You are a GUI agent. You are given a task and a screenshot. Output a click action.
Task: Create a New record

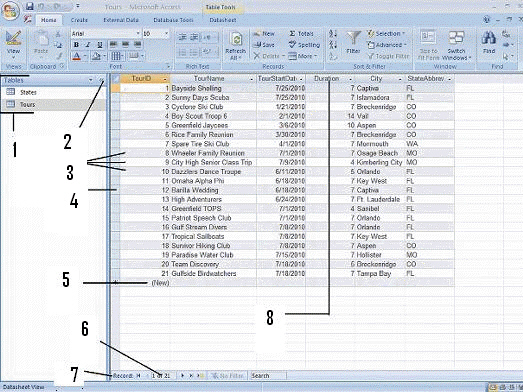point(264,34)
